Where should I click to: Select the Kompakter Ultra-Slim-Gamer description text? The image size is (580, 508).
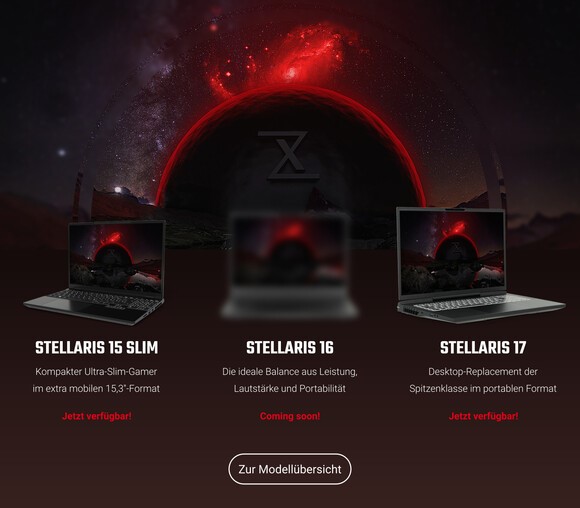tap(96, 380)
